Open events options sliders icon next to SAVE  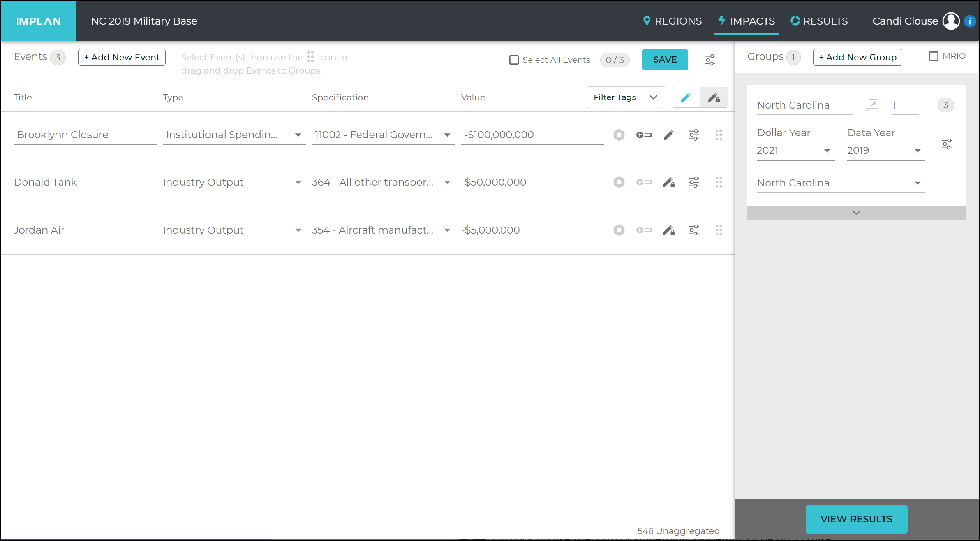pos(710,60)
